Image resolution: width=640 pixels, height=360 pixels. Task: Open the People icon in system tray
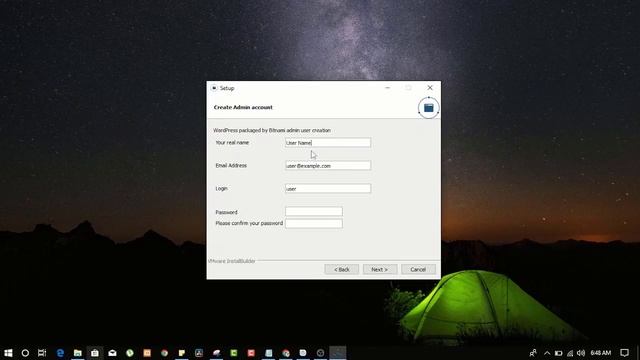pyautogui.click(x=533, y=353)
